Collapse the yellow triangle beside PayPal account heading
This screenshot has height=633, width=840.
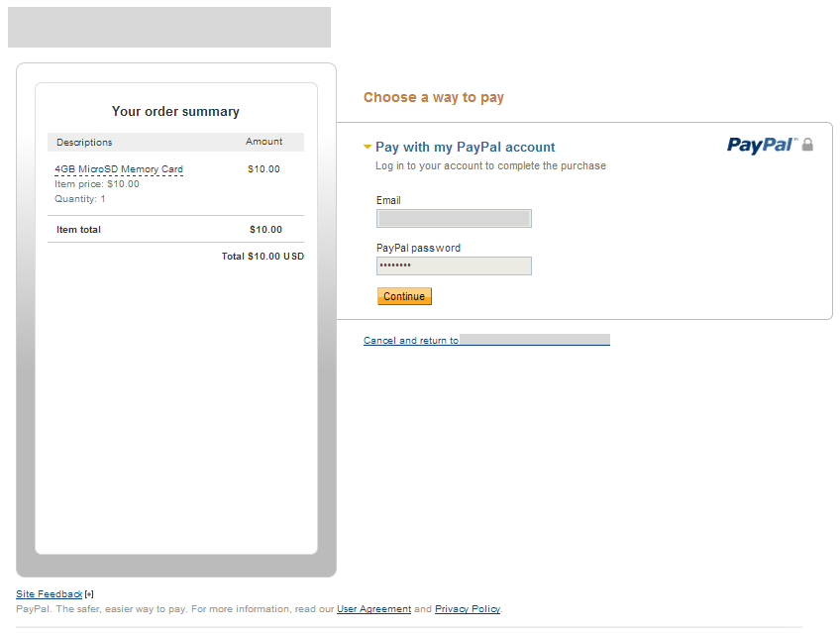tap(367, 147)
